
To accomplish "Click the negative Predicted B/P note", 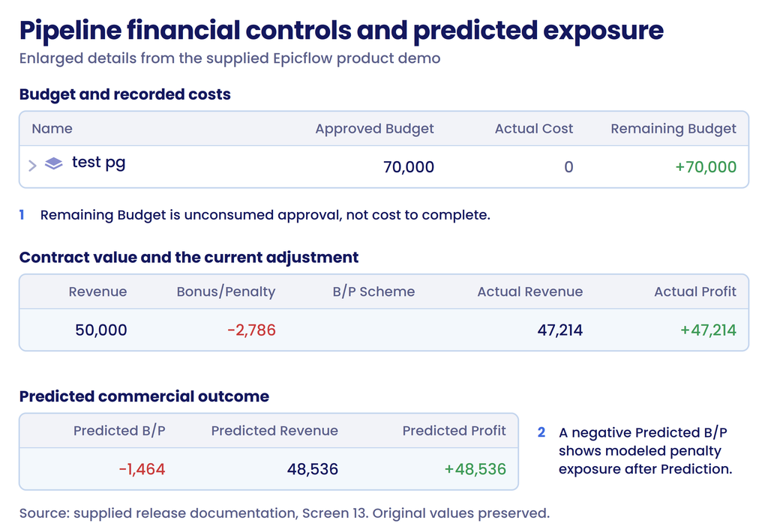I will 645,451.
